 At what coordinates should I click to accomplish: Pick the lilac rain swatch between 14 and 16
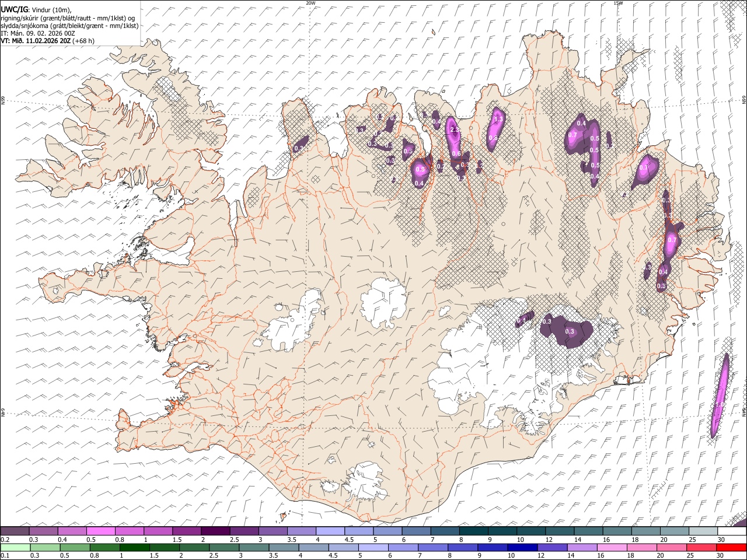coord(582,547)
